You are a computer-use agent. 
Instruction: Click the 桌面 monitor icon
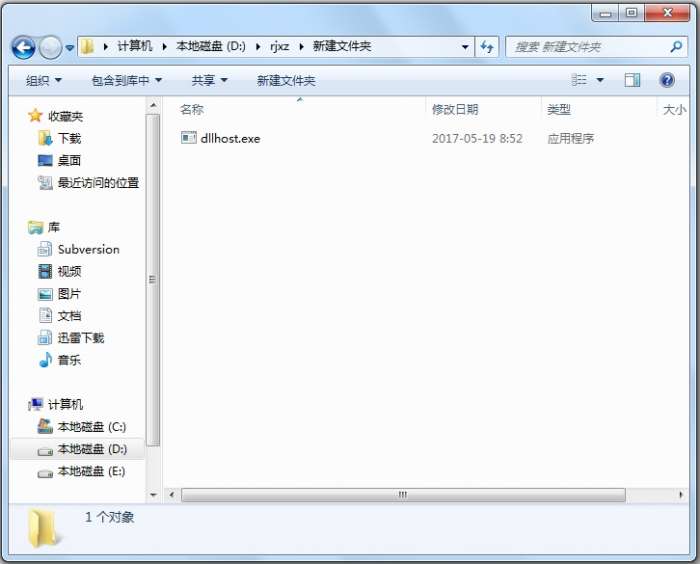click(45, 160)
